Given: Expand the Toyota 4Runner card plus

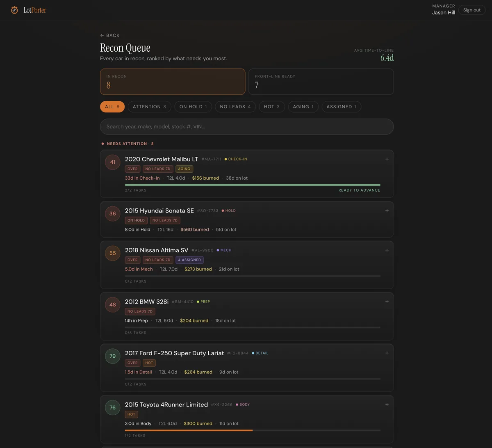Looking at the screenshot, I should click(387, 405).
